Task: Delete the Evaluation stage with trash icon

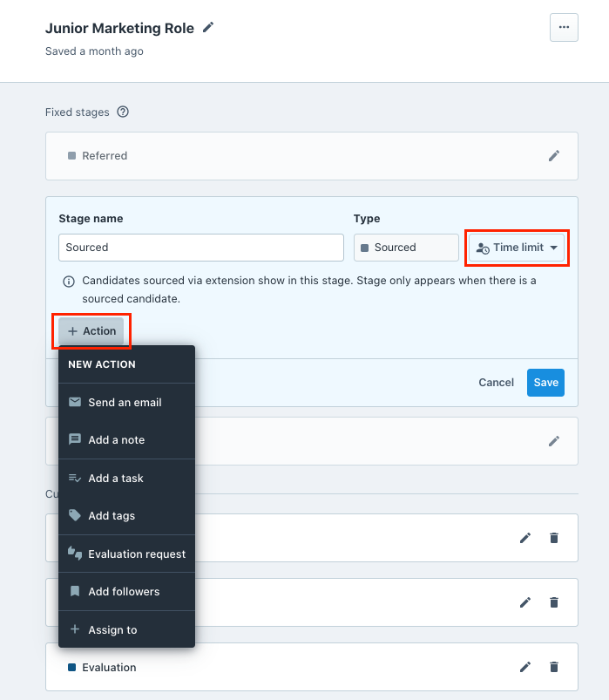Action: point(554,667)
